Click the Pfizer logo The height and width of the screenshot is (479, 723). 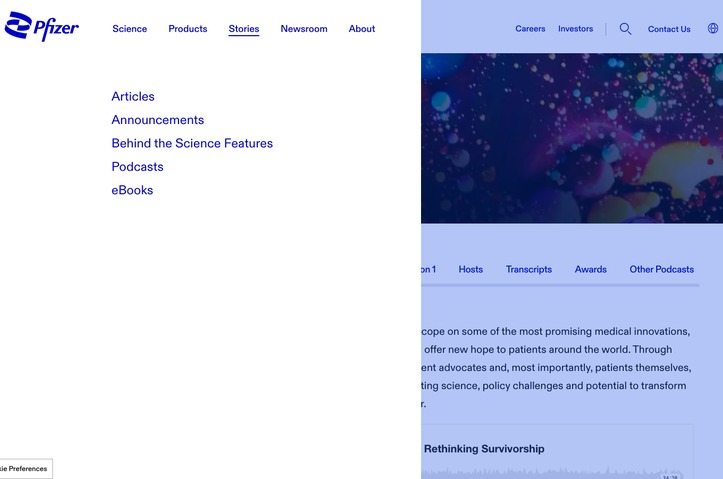pyautogui.click(x=41, y=27)
